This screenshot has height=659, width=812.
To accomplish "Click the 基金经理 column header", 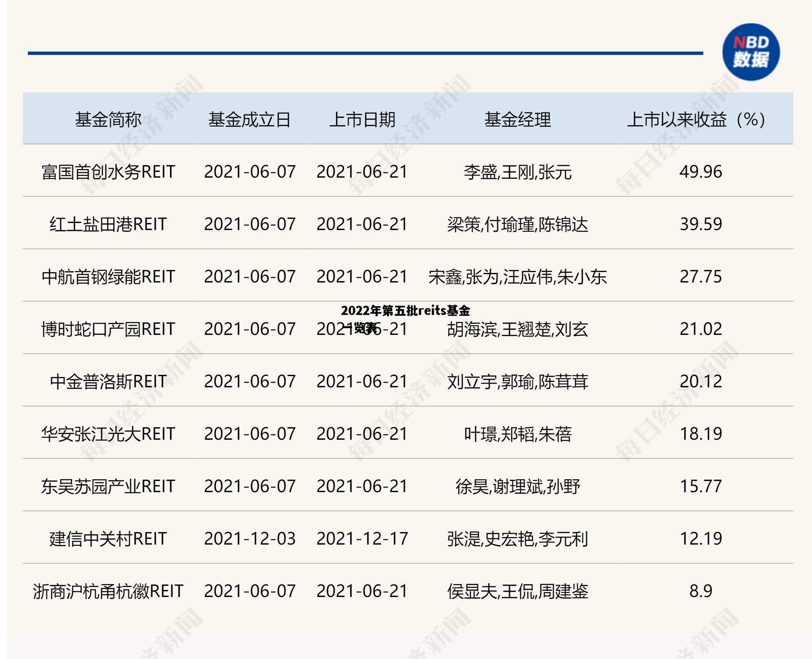I will (x=517, y=120).
